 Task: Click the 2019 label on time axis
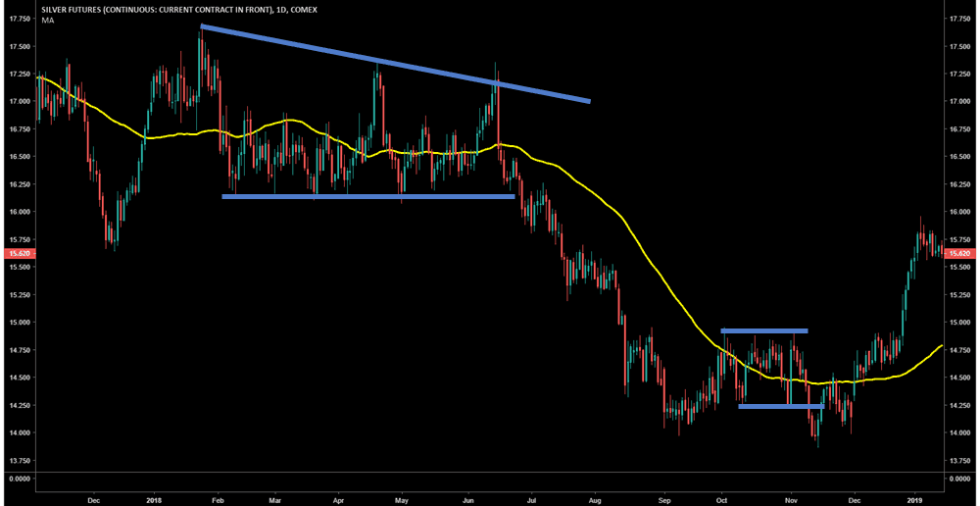click(914, 500)
